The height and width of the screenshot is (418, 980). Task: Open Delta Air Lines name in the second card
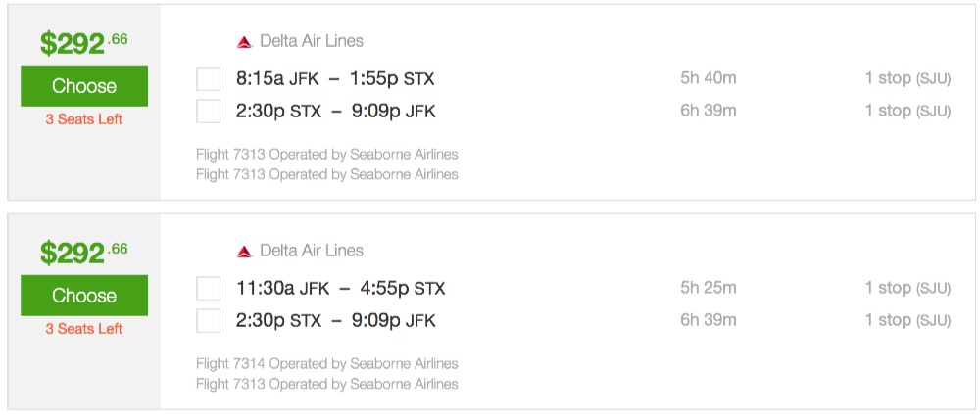pyautogui.click(x=311, y=251)
